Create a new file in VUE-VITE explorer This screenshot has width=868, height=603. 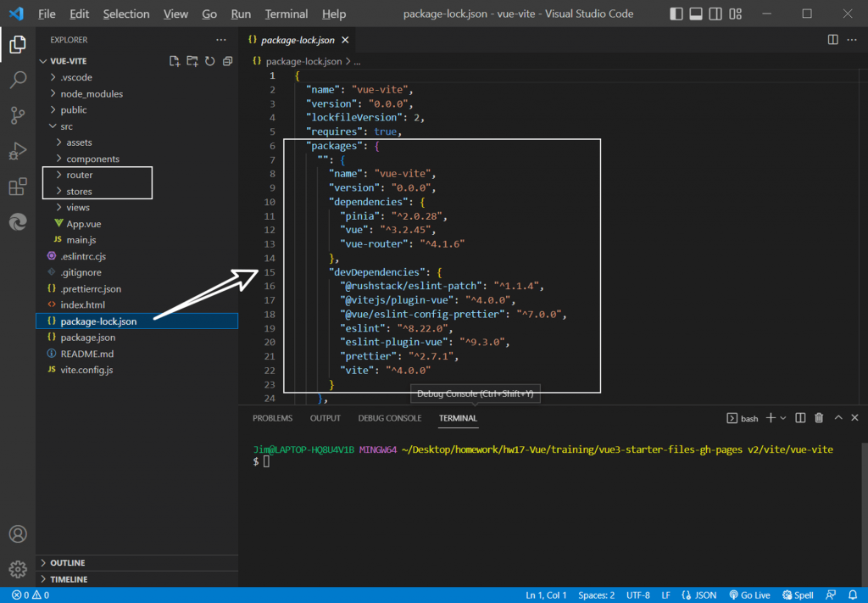175,61
